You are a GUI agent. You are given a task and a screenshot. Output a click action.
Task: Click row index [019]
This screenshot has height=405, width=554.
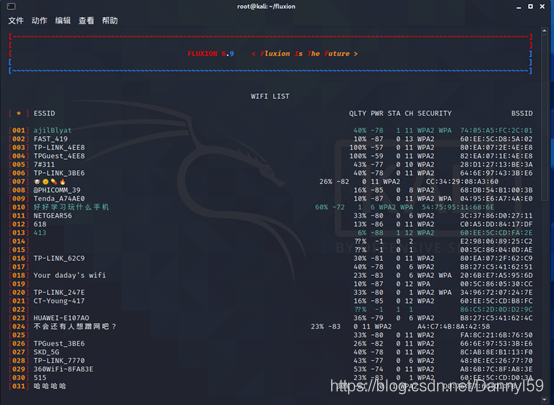(19, 284)
